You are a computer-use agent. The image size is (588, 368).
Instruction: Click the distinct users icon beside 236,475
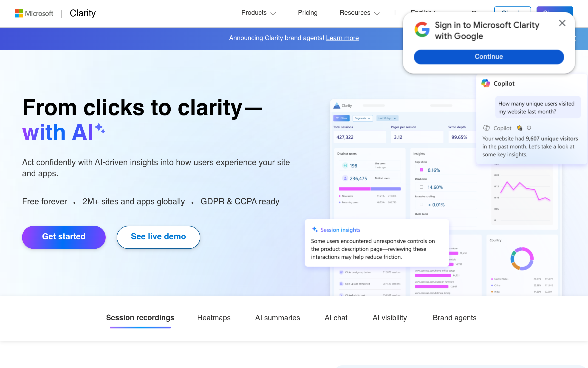click(345, 178)
